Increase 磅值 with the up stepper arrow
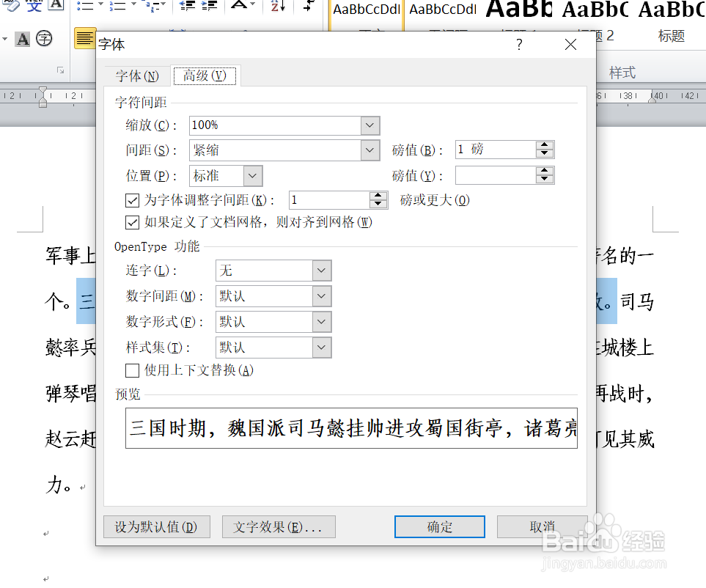Screen dimensions: 706x588 tap(544, 145)
